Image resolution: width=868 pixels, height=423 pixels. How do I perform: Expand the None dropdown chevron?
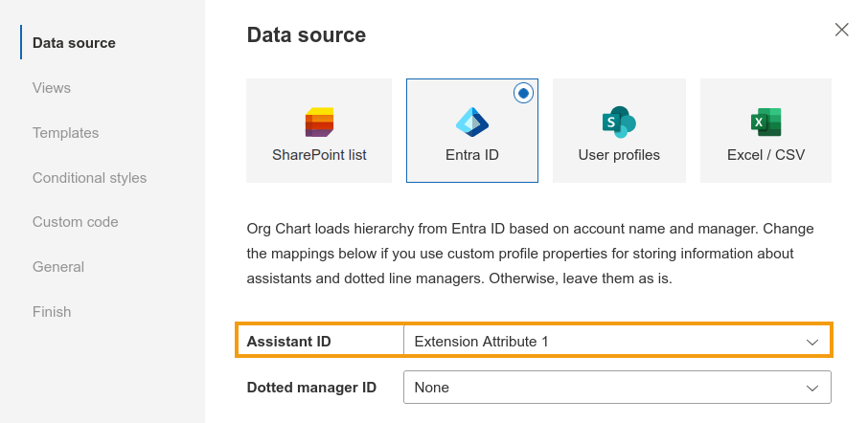(812, 388)
